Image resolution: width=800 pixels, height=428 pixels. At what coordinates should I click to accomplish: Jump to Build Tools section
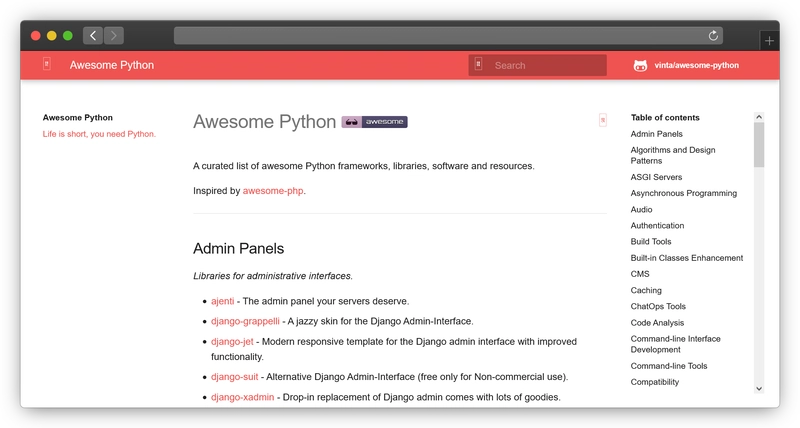tap(651, 242)
